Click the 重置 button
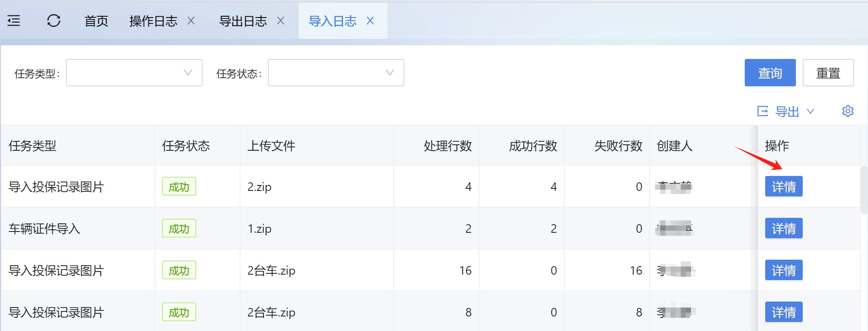This screenshot has height=331, width=868. tap(828, 73)
